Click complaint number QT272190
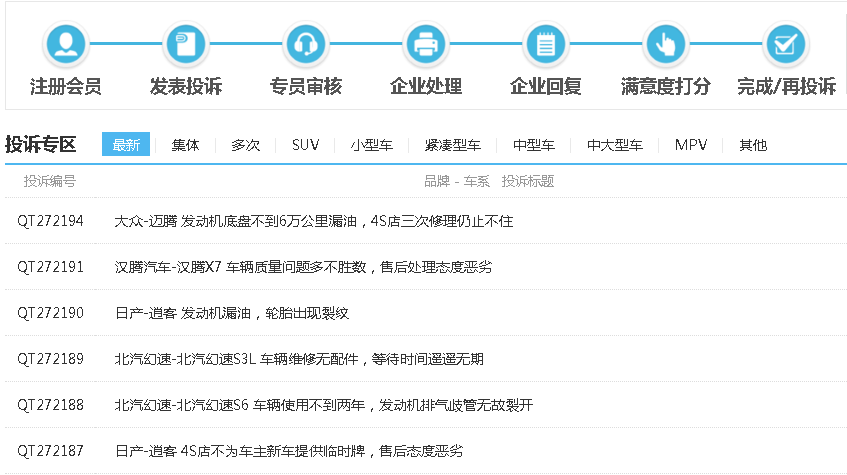 pyautogui.click(x=51, y=313)
